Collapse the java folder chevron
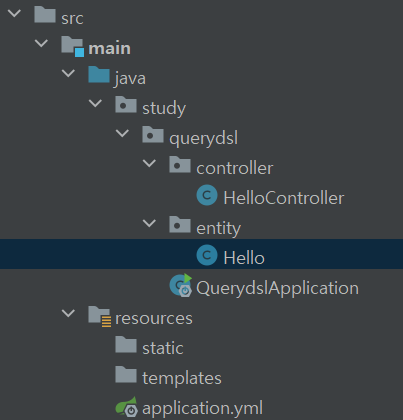 coord(68,74)
